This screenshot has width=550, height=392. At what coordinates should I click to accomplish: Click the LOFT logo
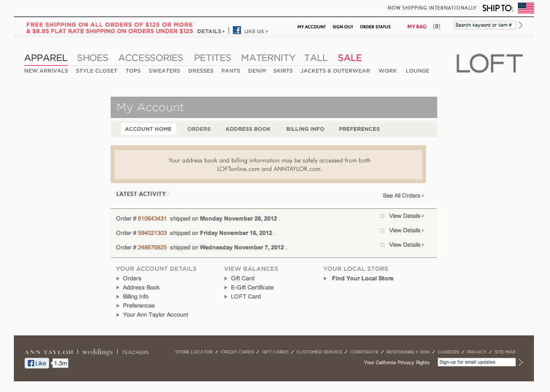point(489,64)
